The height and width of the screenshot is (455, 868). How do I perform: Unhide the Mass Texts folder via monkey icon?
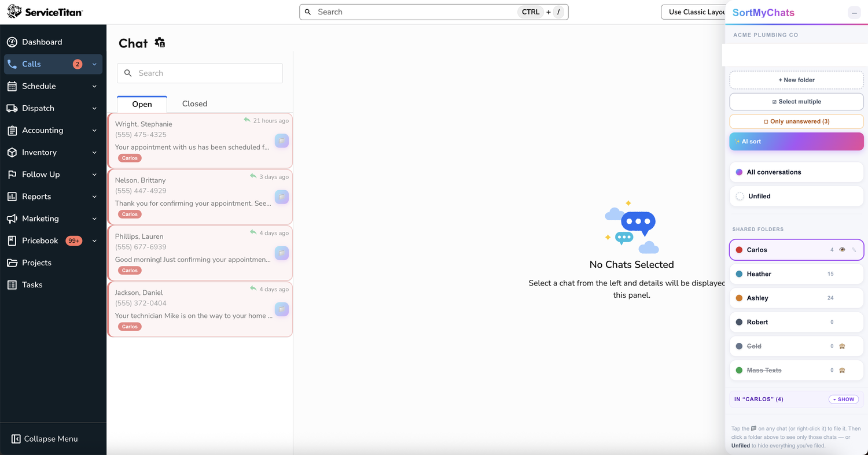(x=842, y=370)
